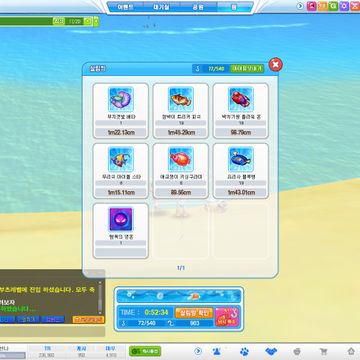360x360 pixels.
Task: Click the orange striped fish icon
Action: coord(181,99)
